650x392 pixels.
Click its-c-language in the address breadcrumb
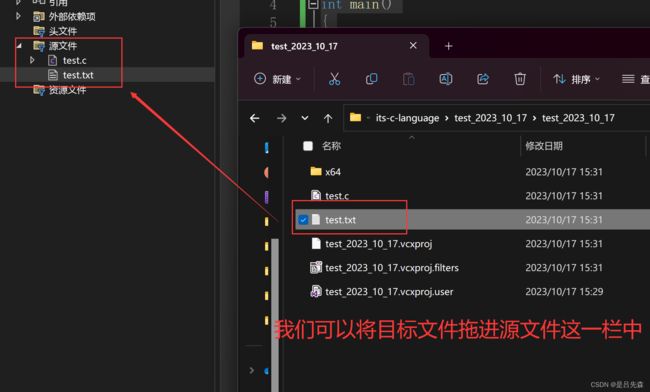pos(407,118)
